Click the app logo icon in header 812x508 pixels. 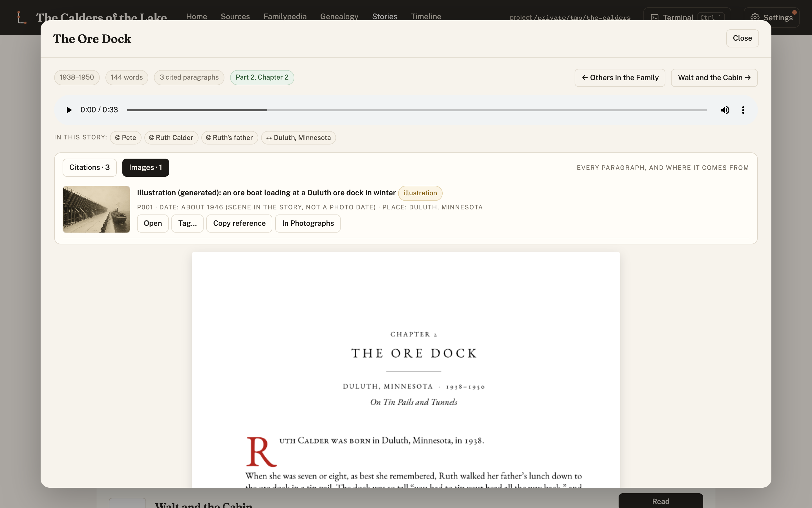[x=21, y=17]
